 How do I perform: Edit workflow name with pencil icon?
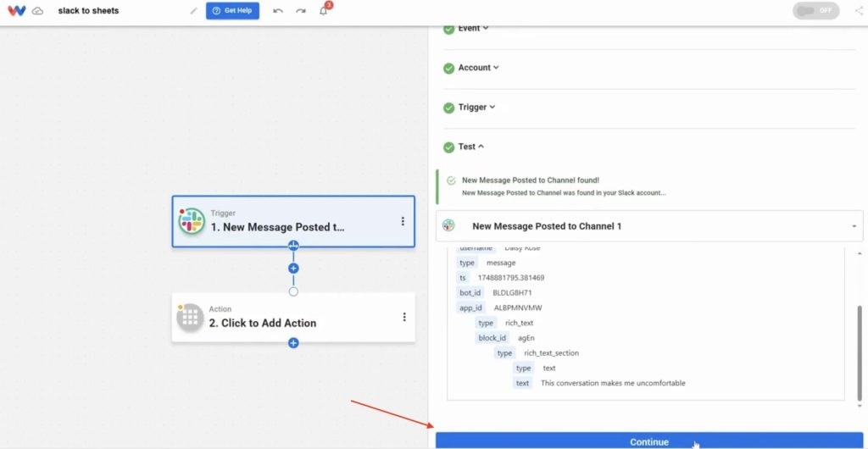tap(193, 11)
